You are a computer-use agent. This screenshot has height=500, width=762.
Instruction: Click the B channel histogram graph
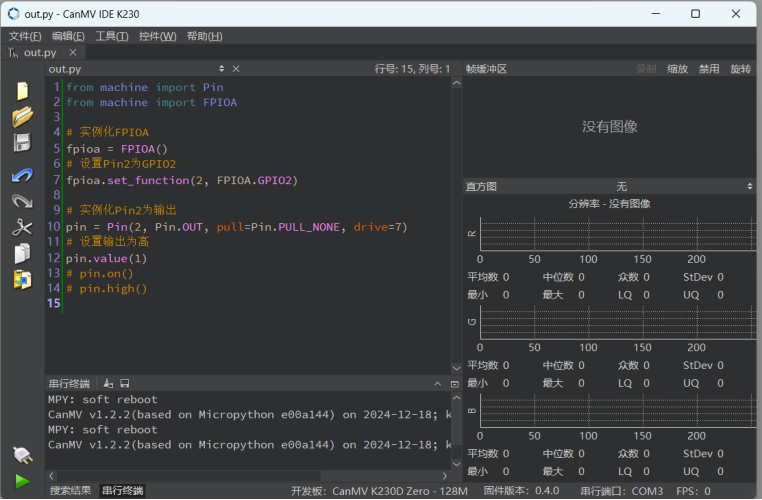tap(618, 411)
